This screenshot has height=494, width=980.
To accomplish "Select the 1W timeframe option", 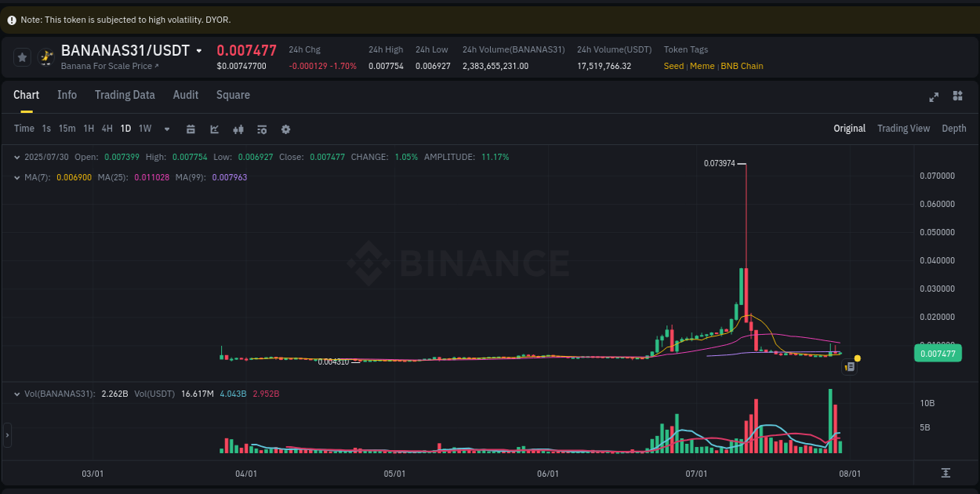I will pyautogui.click(x=144, y=128).
